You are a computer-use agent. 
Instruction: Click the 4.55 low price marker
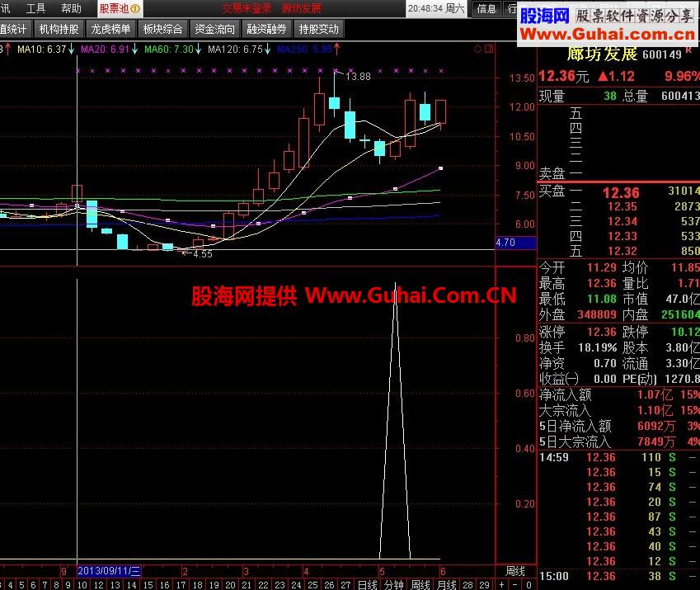203,254
